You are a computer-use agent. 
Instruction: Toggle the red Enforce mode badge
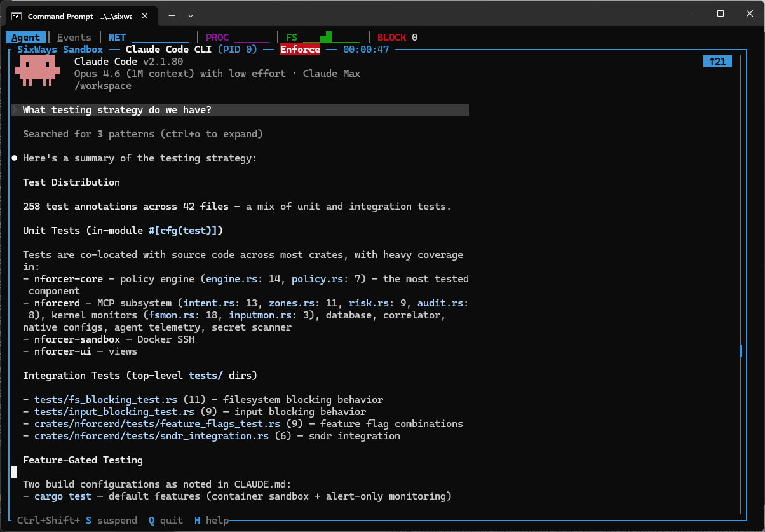pyautogui.click(x=299, y=49)
